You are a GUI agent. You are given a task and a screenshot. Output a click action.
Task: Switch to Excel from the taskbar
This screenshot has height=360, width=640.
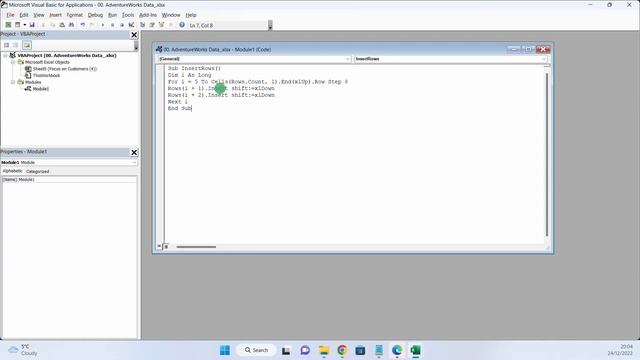416,350
